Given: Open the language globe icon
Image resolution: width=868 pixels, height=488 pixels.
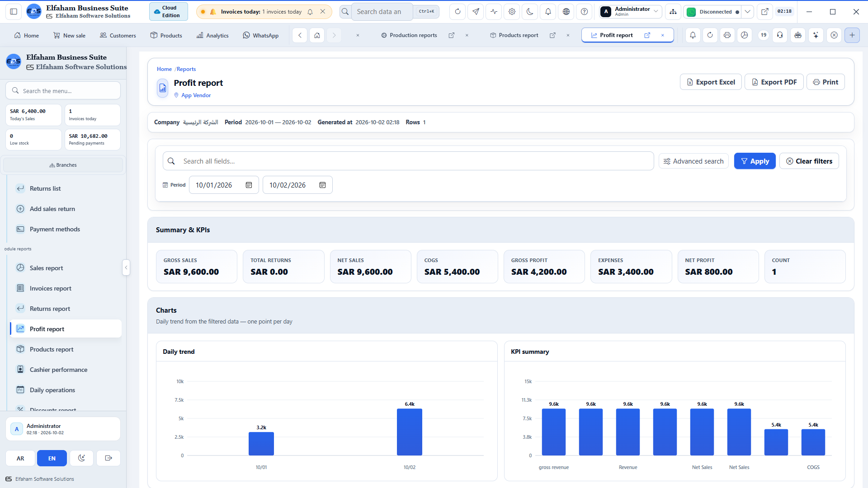Looking at the screenshot, I should [x=566, y=12].
